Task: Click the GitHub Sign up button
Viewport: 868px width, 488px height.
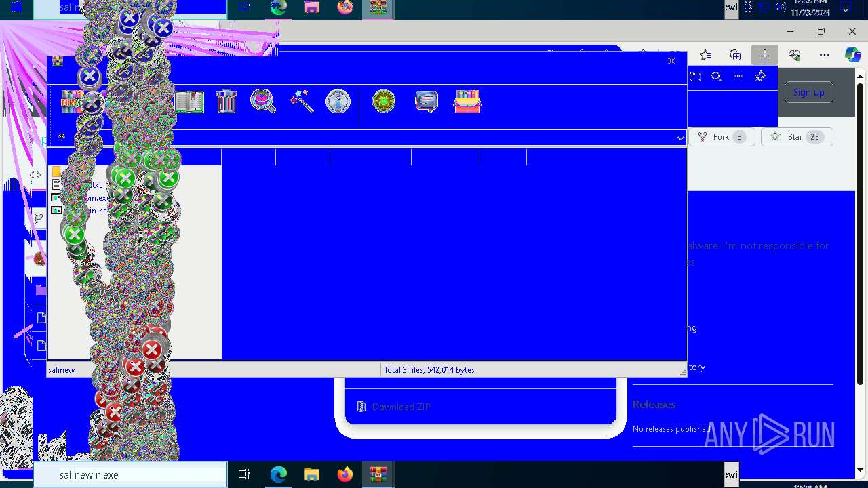Action: click(x=809, y=92)
